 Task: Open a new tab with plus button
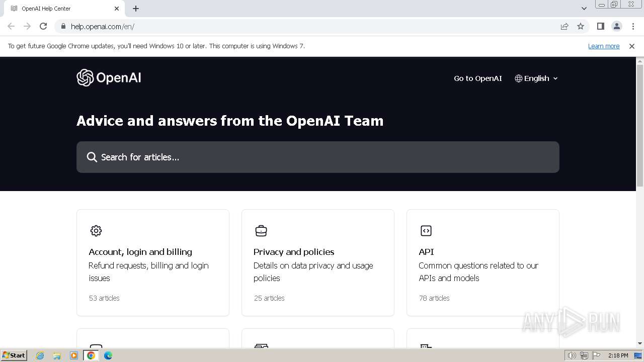(136, 9)
